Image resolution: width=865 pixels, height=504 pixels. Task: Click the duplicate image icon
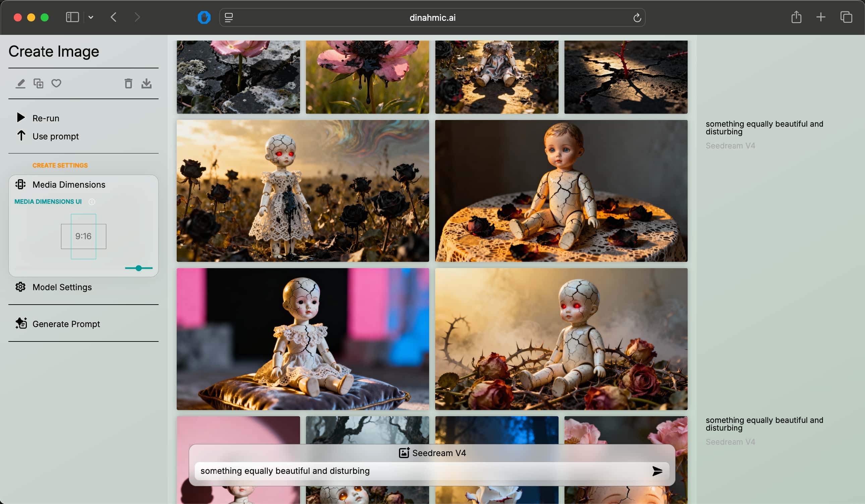click(38, 83)
